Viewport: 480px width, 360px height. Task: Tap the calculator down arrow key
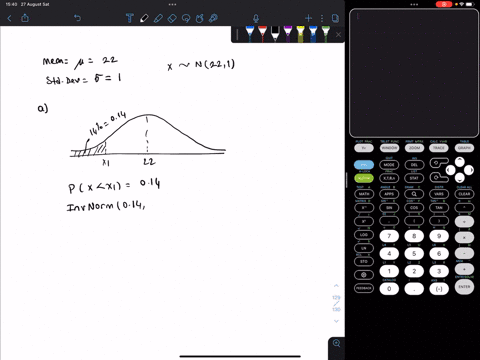point(460,178)
